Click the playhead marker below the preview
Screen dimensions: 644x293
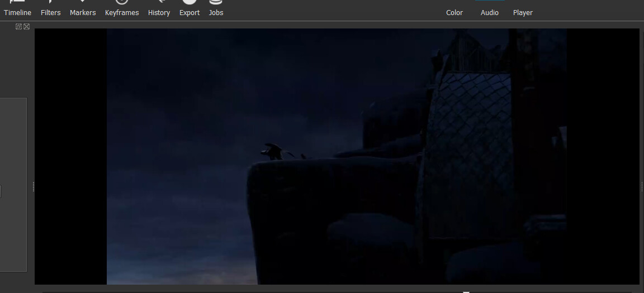click(x=466, y=291)
